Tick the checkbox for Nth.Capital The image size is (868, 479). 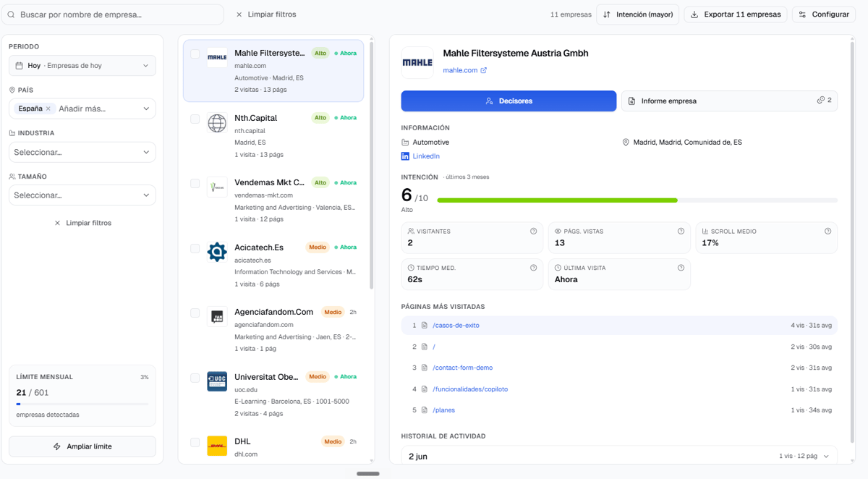(195, 119)
